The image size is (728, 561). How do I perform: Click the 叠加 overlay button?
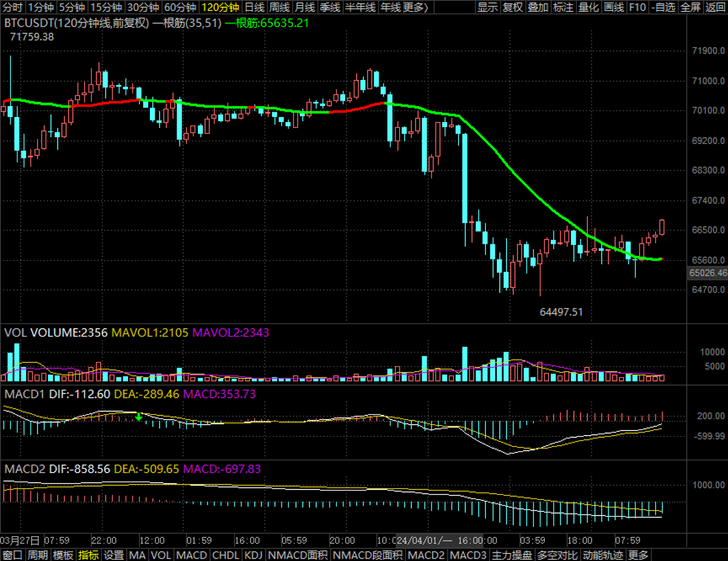[x=538, y=7]
